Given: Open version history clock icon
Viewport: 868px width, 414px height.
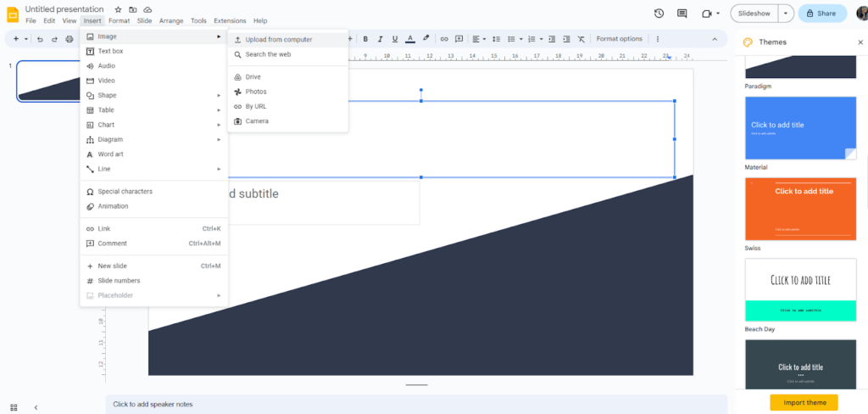Looking at the screenshot, I should click(659, 14).
